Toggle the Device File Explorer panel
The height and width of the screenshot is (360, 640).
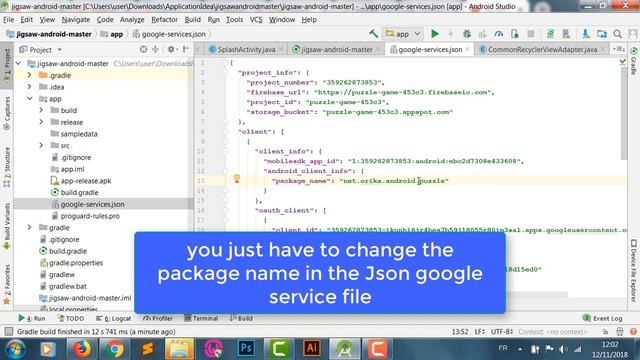(x=633, y=271)
